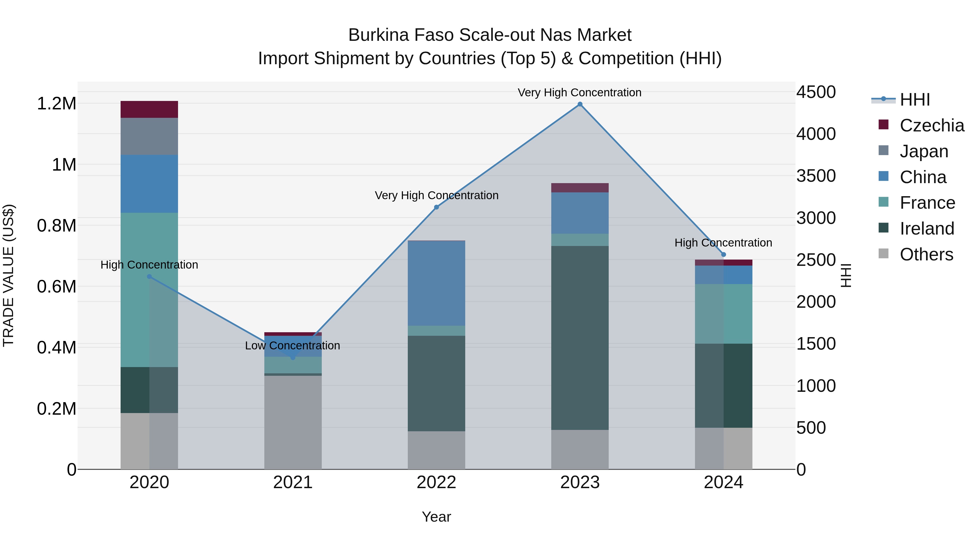
Task: Click the Japan legend color swatch
Action: [883, 150]
